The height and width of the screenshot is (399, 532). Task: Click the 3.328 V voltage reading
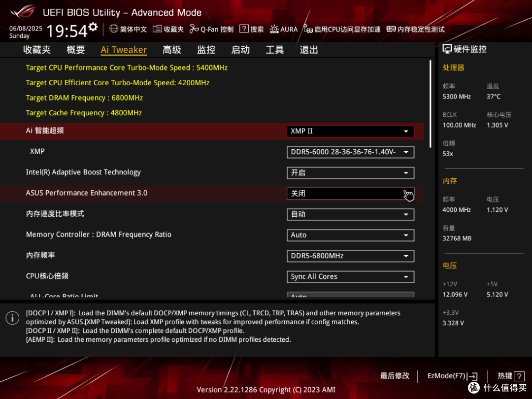click(x=453, y=323)
